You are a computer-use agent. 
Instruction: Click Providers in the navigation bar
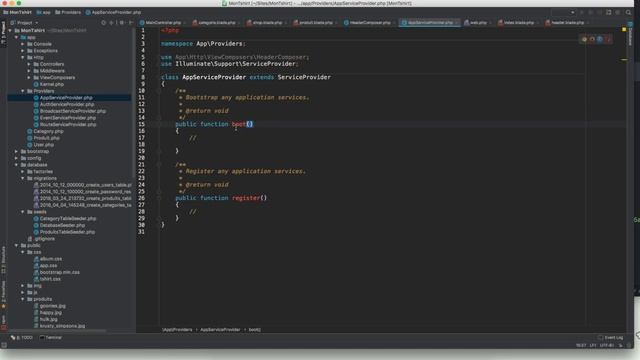[x=68, y=12]
